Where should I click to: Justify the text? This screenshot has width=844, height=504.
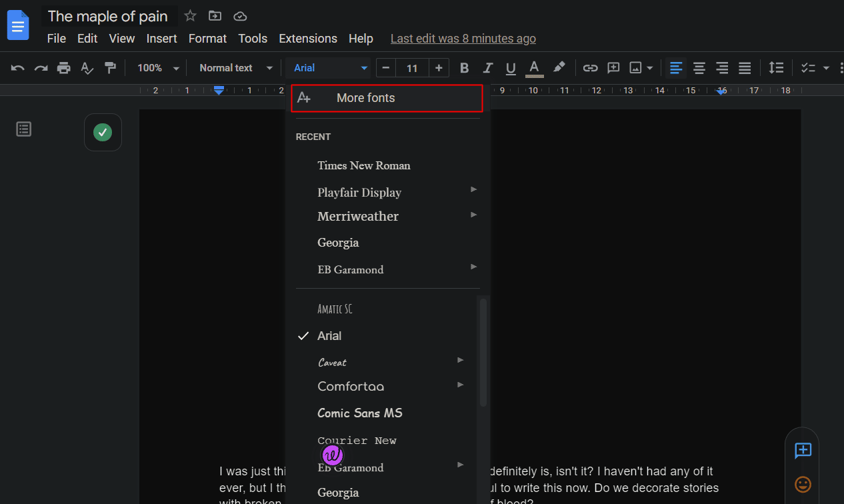(745, 68)
